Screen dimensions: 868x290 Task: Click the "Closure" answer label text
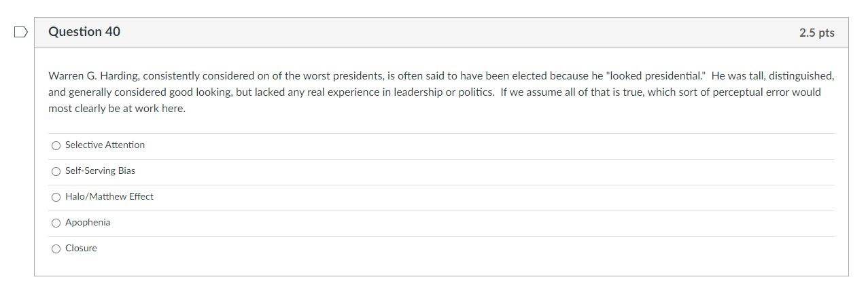[81, 249]
